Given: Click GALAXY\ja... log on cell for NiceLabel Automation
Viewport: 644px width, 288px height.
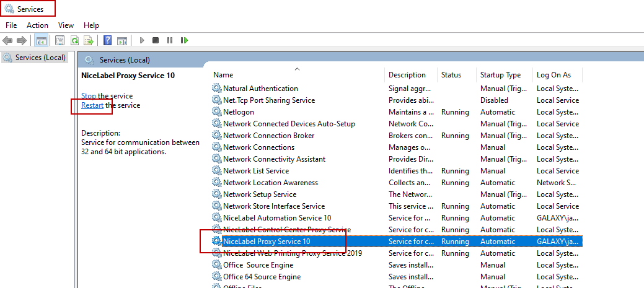Looking at the screenshot, I should coord(558,218).
